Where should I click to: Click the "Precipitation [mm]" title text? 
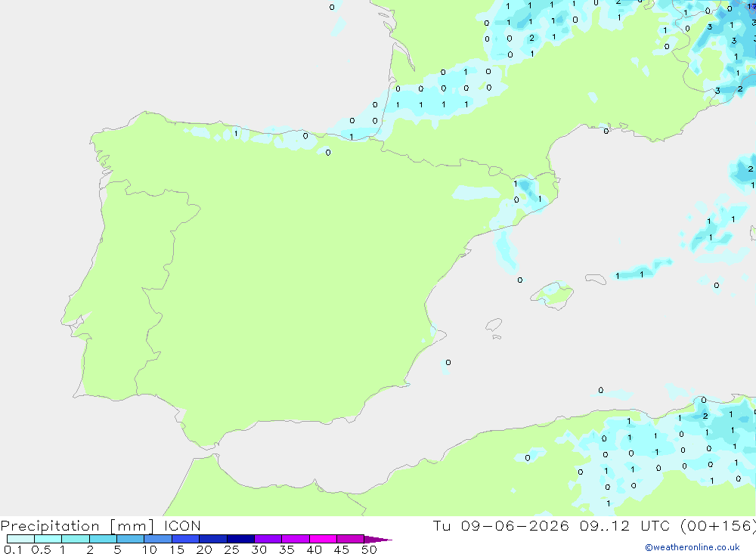click(x=77, y=526)
